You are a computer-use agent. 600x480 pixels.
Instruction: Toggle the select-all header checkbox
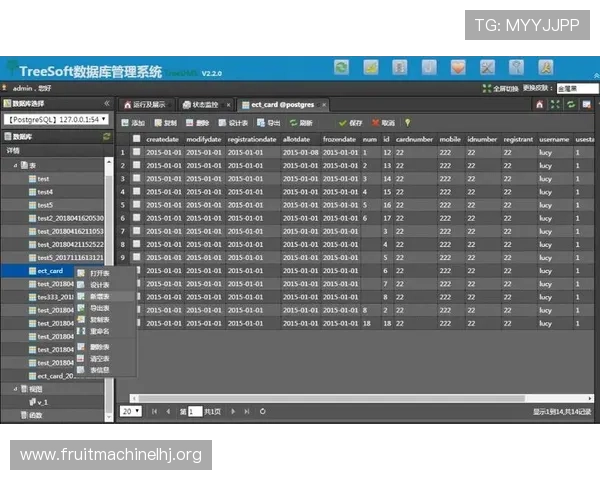pos(136,139)
